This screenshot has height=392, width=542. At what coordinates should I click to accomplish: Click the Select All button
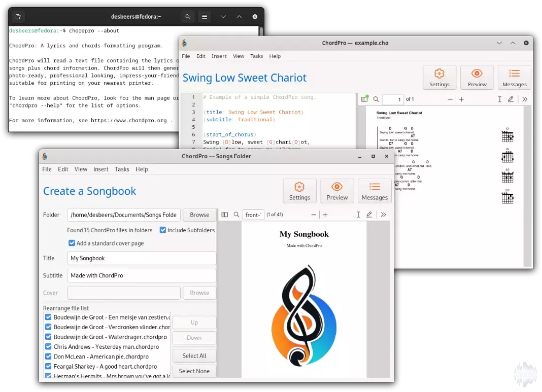click(x=194, y=355)
